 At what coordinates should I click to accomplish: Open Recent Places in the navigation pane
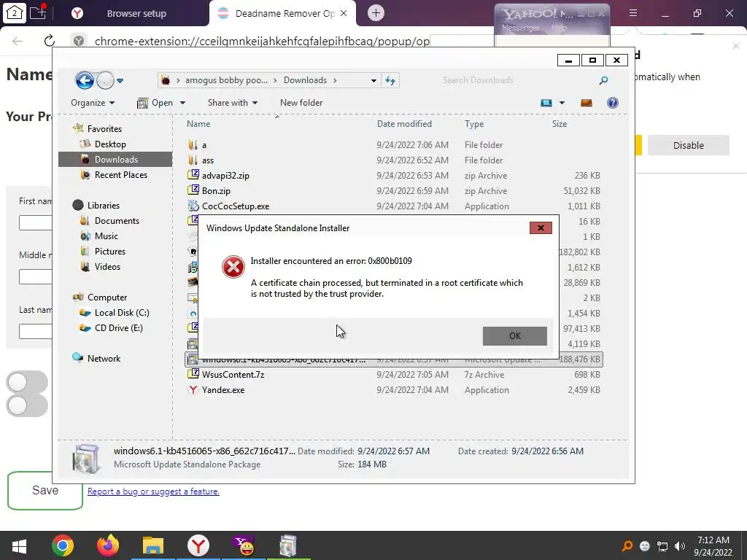(121, 175)
